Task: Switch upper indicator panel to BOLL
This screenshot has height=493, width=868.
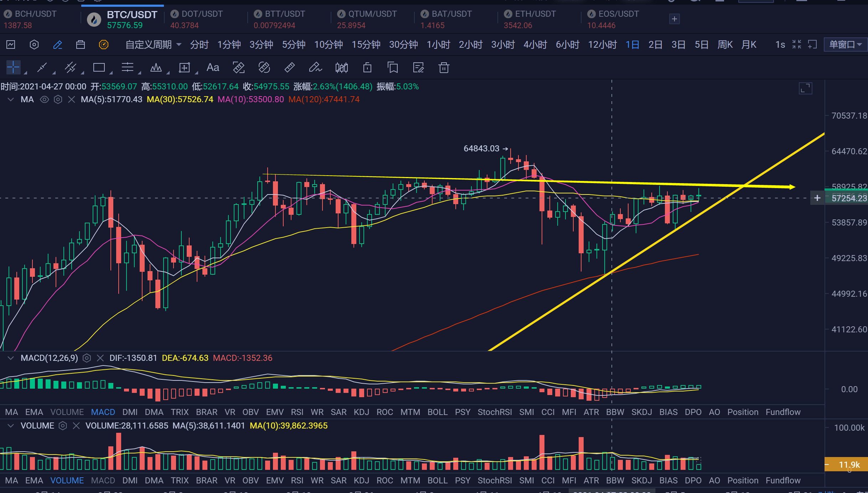Action: (437, 412)
